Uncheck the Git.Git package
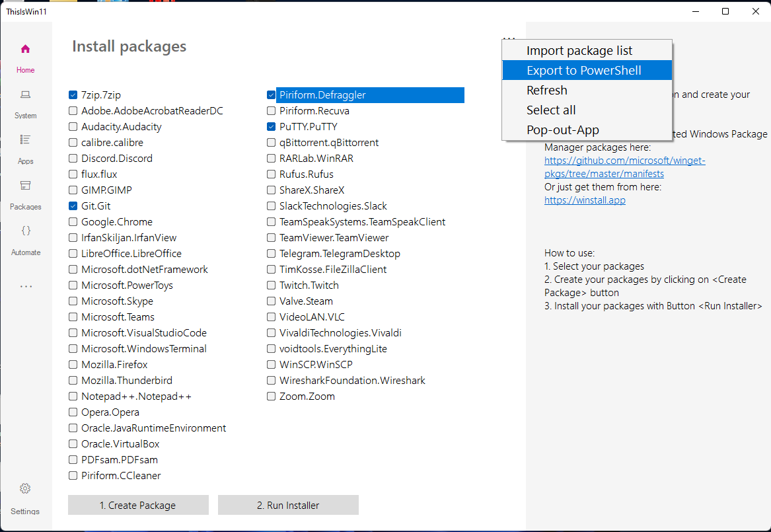Viewport: 771px width, 532px height. click(x=73, y=206)
